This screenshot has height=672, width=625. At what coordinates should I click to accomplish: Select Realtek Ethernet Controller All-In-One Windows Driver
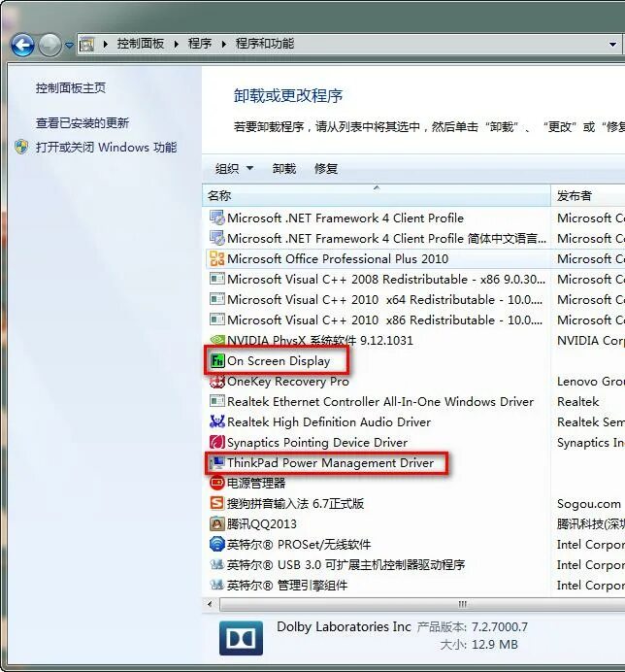[380, 402]
